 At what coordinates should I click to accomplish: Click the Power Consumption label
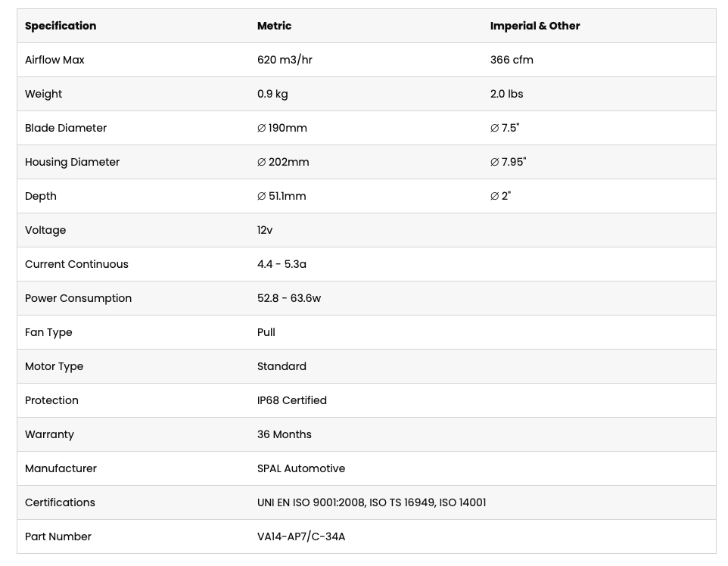pyautogui.click(x=79, y=299)
